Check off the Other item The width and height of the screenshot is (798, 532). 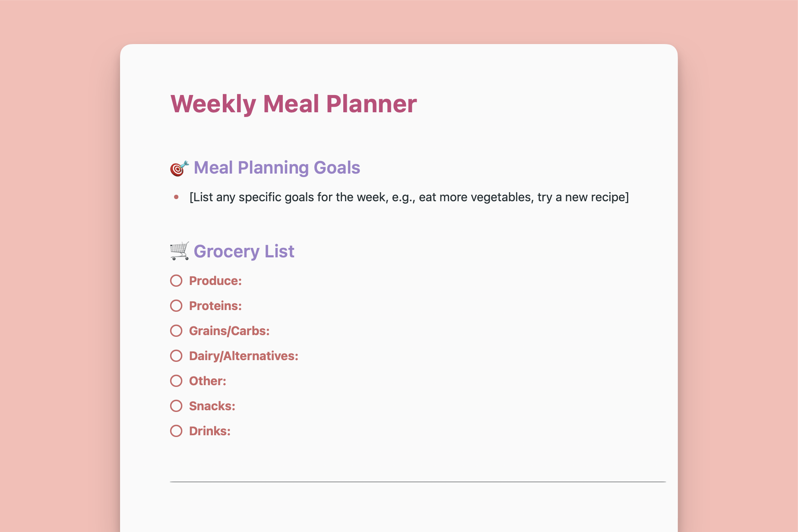tap(176, 381)
